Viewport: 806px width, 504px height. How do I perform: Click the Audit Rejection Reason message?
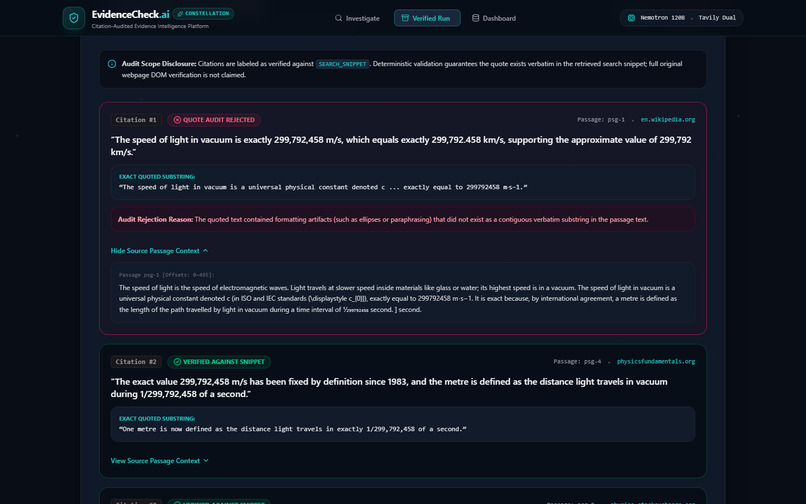click(402, 220)
